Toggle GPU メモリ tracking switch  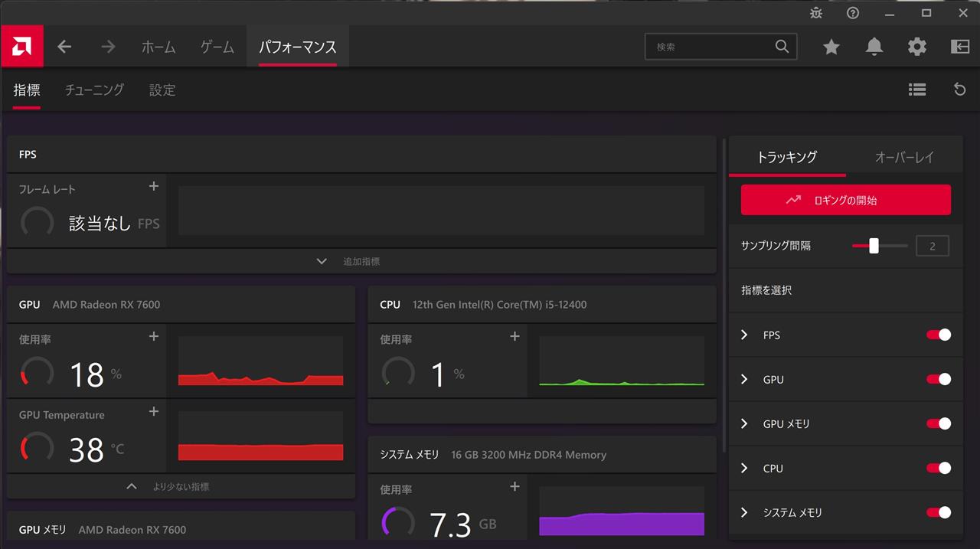939,423
